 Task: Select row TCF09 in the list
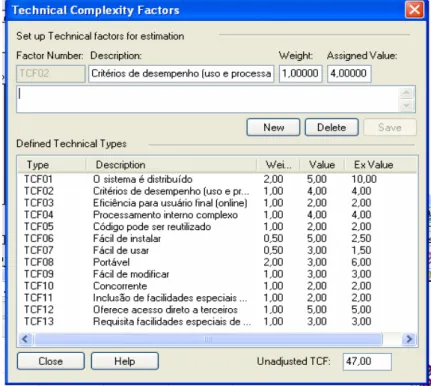[217, 274]
